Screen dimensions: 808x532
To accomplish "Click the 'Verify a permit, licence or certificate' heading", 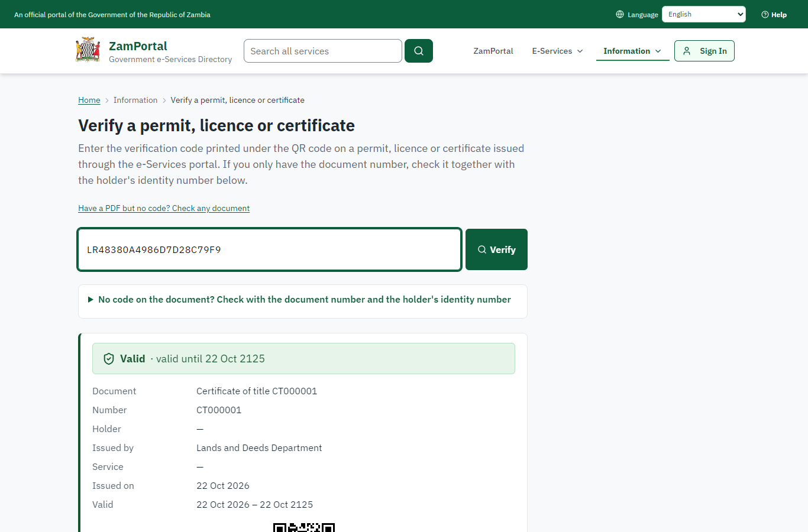I will click(216, 125).
